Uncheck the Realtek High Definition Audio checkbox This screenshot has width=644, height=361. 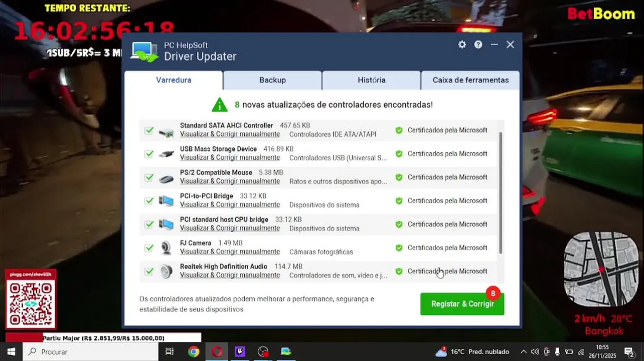[x=149, y=271]
